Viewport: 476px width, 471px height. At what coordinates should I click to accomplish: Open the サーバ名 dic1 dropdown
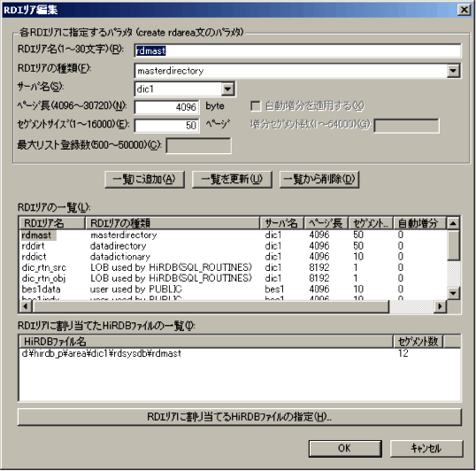[x=227, y=89]
